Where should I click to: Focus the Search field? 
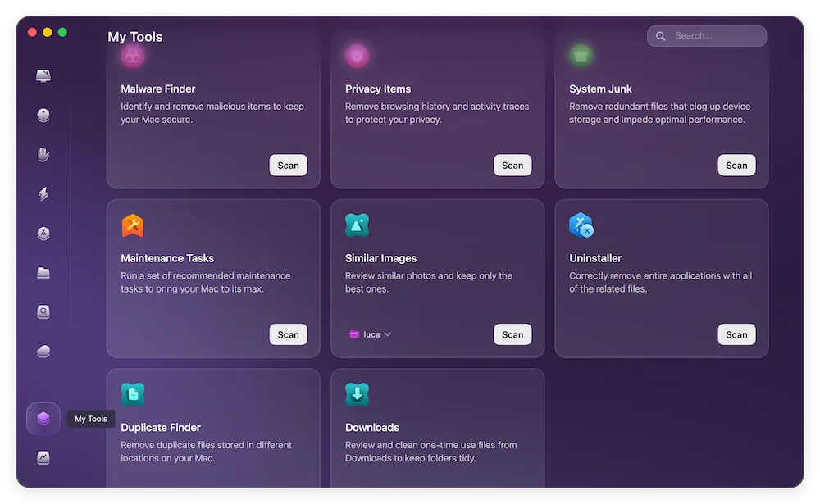click(x=707, y=36)
